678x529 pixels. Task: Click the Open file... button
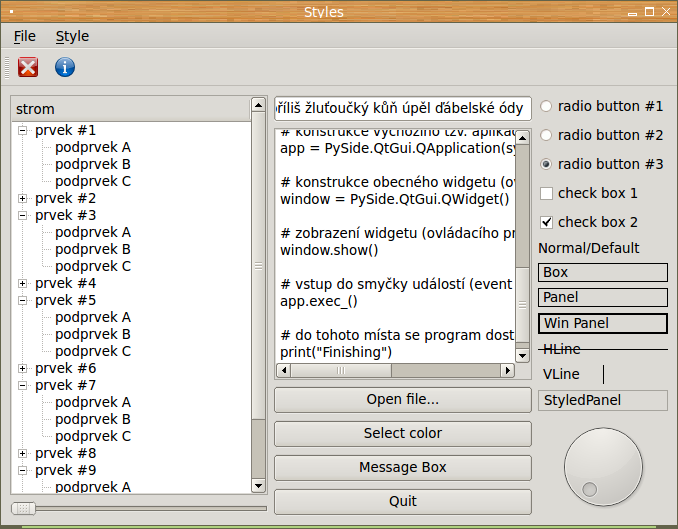tap(403, 399)
